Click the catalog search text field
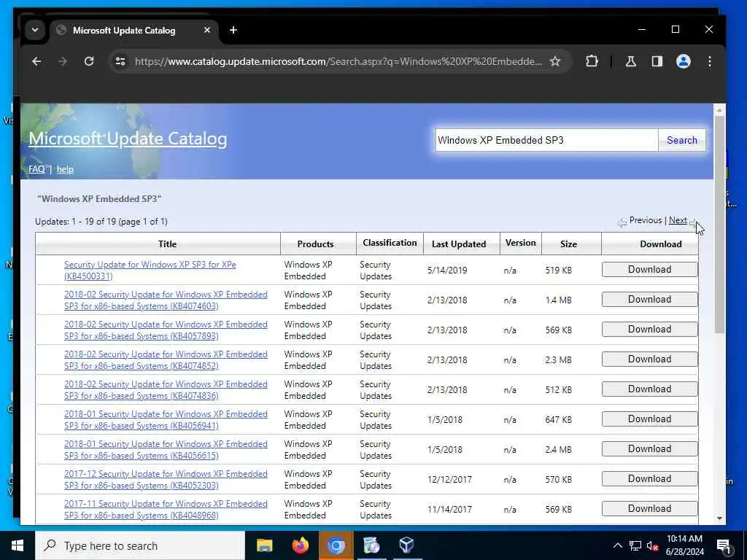The height and width of the screenshot is (560, 747). [x=546, y=140]
